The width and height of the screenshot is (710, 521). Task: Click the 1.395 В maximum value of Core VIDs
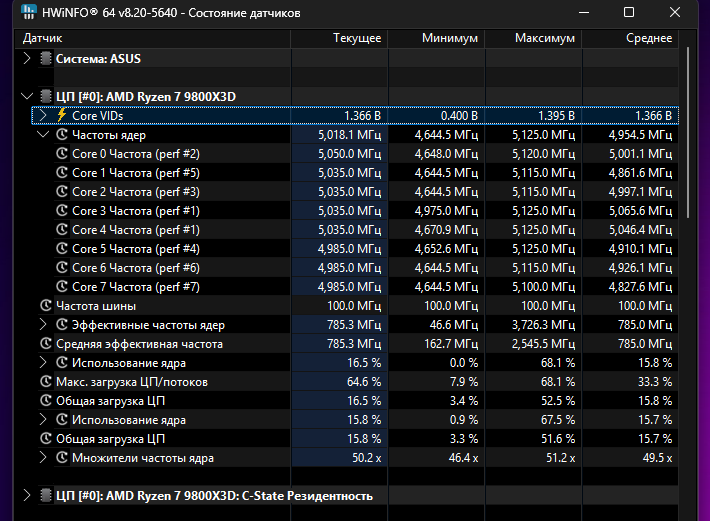[556, 116]
